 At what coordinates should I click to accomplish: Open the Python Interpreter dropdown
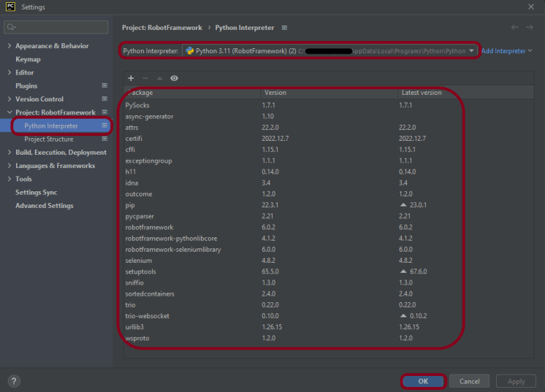pos(471,51)
